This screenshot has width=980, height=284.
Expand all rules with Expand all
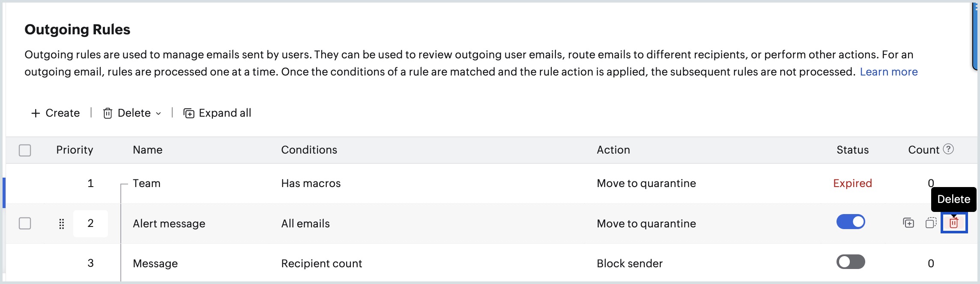click(x=217, y=113)
